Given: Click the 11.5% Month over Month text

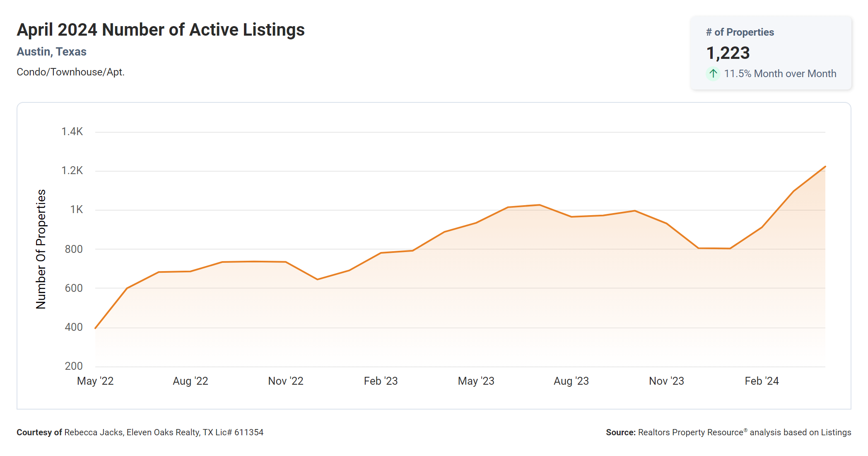Looking at the screenshot, I should (780, 74).
